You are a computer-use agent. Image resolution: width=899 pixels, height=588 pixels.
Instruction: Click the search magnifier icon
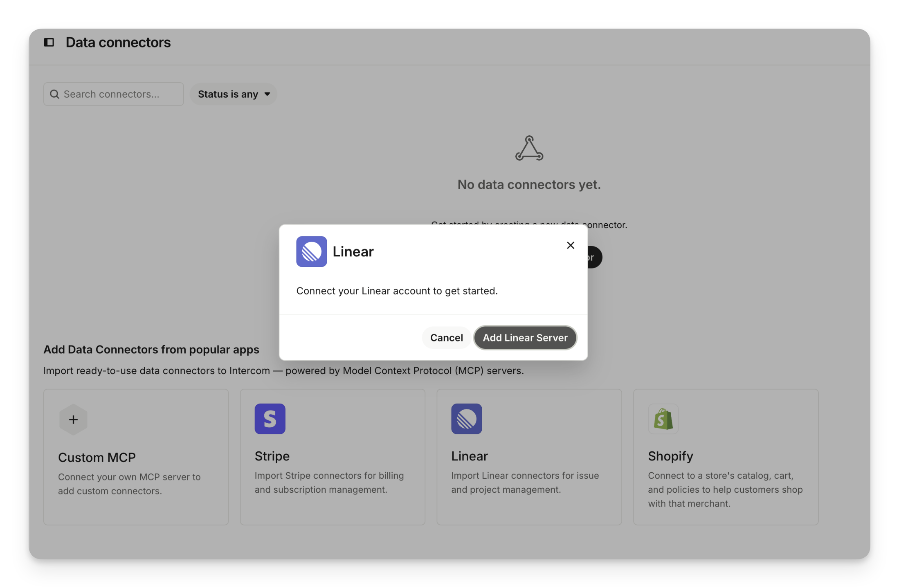(54, 94)
